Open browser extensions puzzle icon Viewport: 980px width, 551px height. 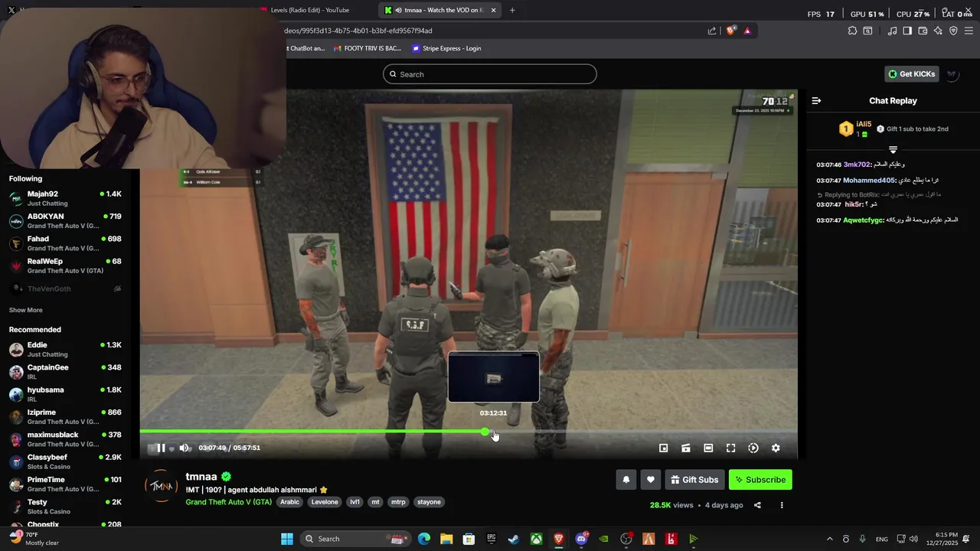click(x=852, y=31)
